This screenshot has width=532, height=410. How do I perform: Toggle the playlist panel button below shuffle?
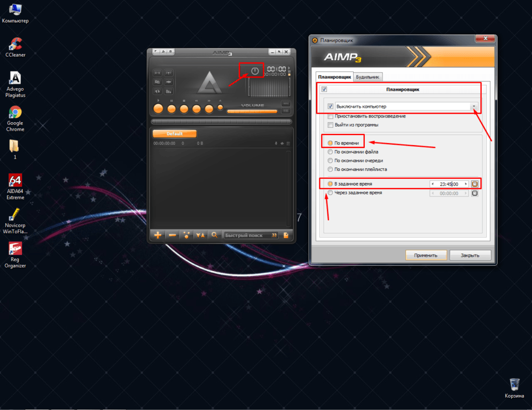(286, 111)
